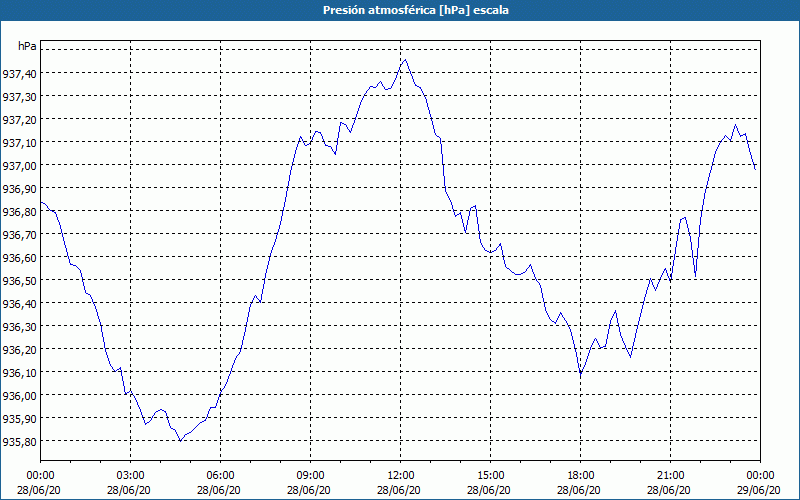Select the 936,20 pressure label

pos(20,351)
